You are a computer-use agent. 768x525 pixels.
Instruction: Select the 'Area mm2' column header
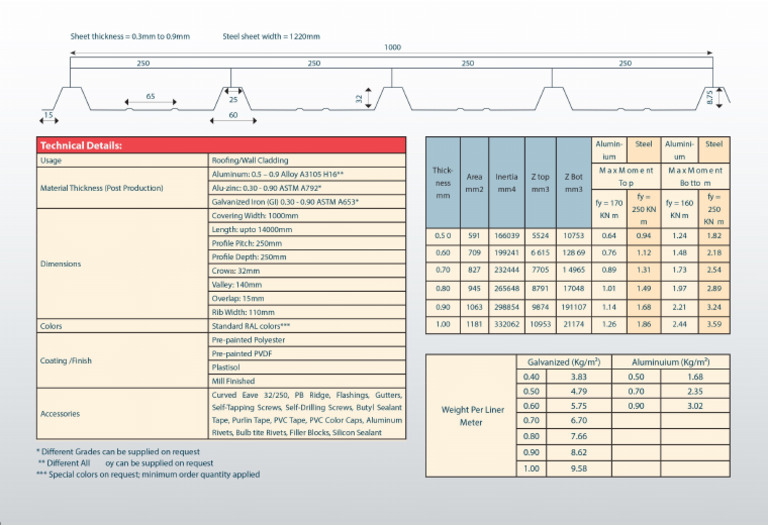(474, 183)
